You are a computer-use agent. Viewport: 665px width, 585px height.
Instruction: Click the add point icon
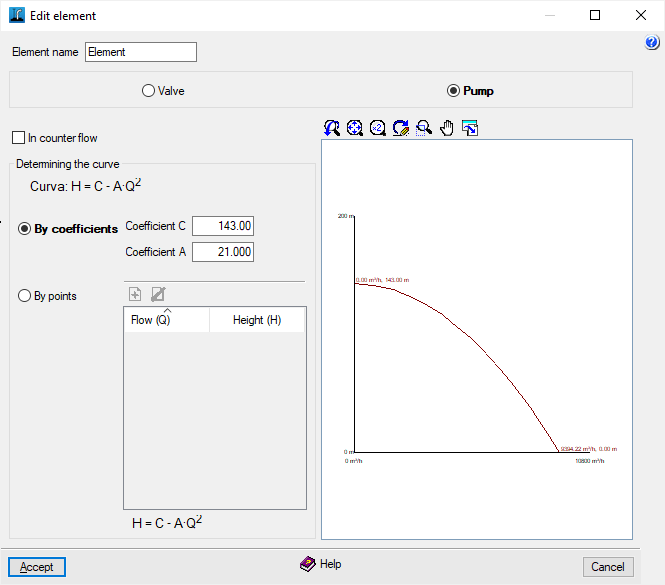[135, 294]
